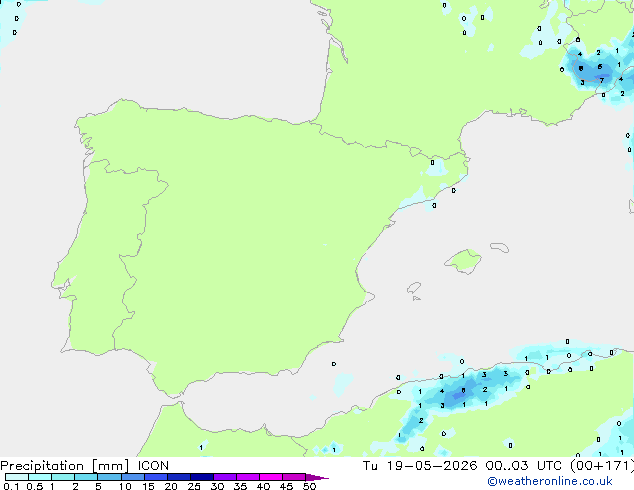Click the 10–15 mm legend color swatch
Image resolution: width=634 pixels, height=490 pixels.
click(x=132, y=477)
